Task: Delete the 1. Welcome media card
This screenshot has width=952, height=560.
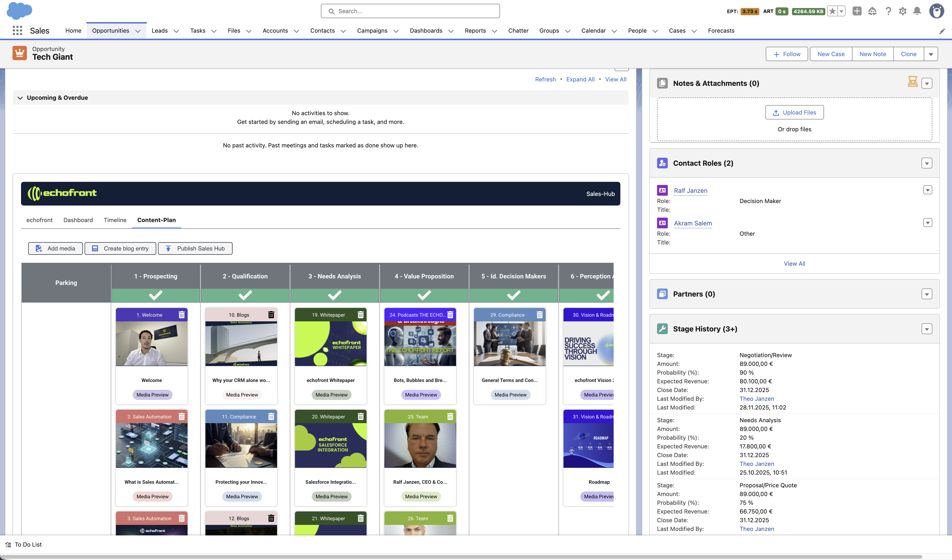Action: point(182,315)
